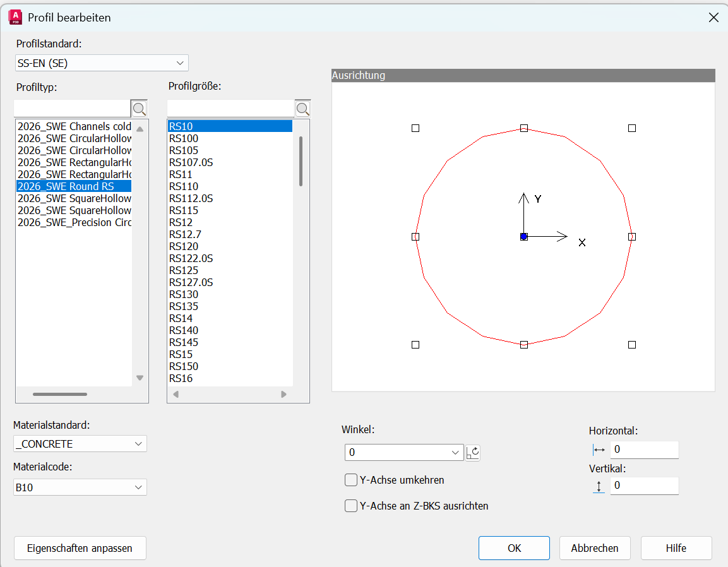Enable Y-Achse umkehren checkbox

(351, 480)
